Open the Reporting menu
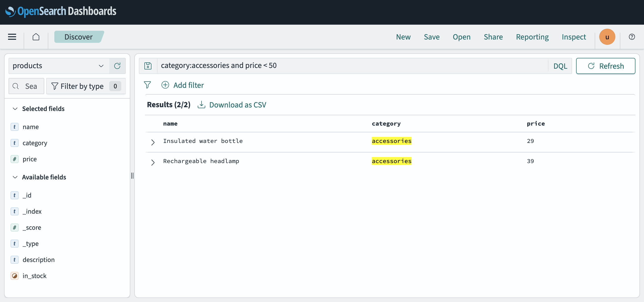 (532, 37)
